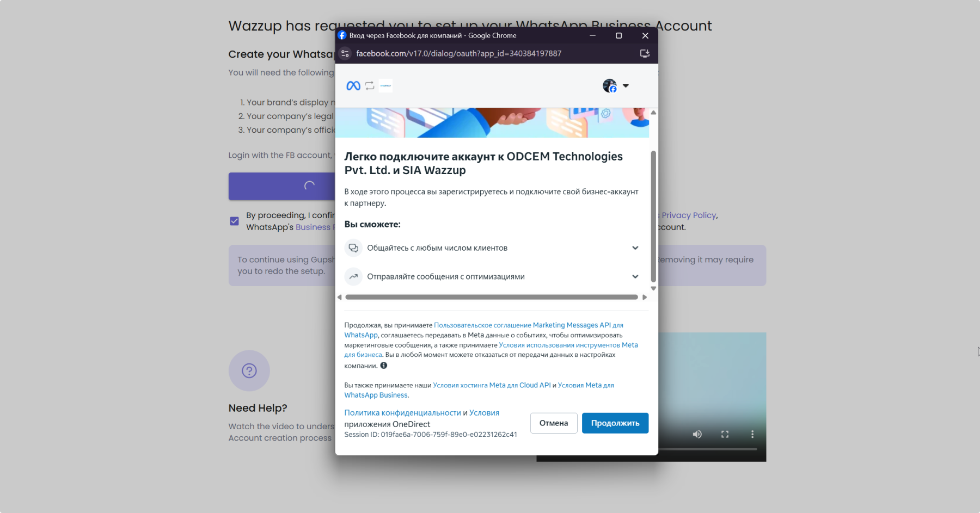Image resolution: width=980 pixels, height=513 pixels.
Task: Mute the video using the speaker icon
Action: pyautogui.click(x=697, y=434)
